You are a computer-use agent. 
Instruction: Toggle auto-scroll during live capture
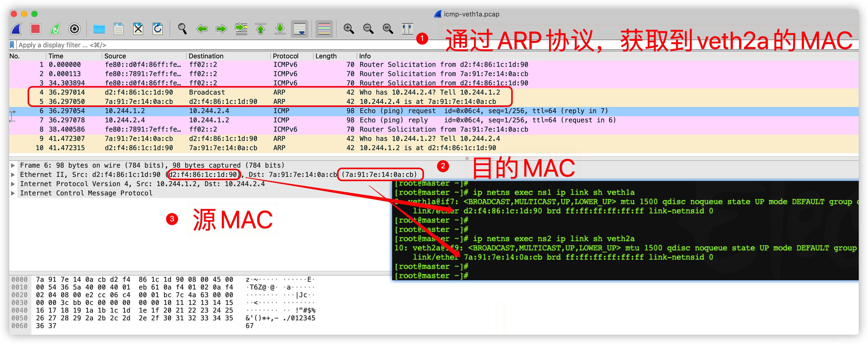[300, 29]
